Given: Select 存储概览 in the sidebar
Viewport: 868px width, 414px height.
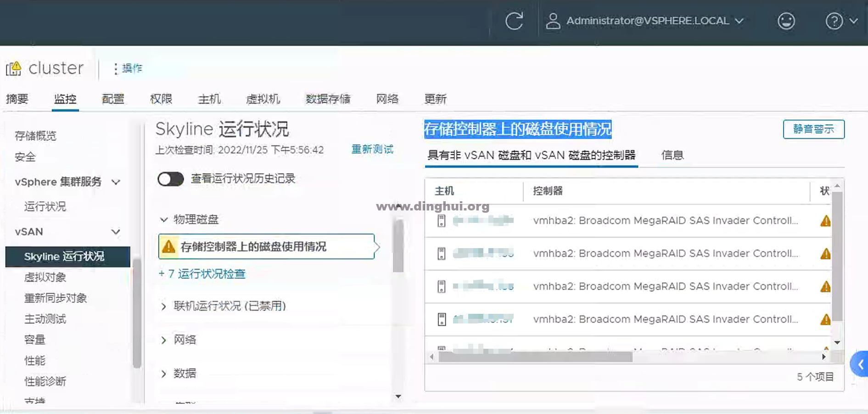Looking at the screenshot, I should click(x=35, y=136).
